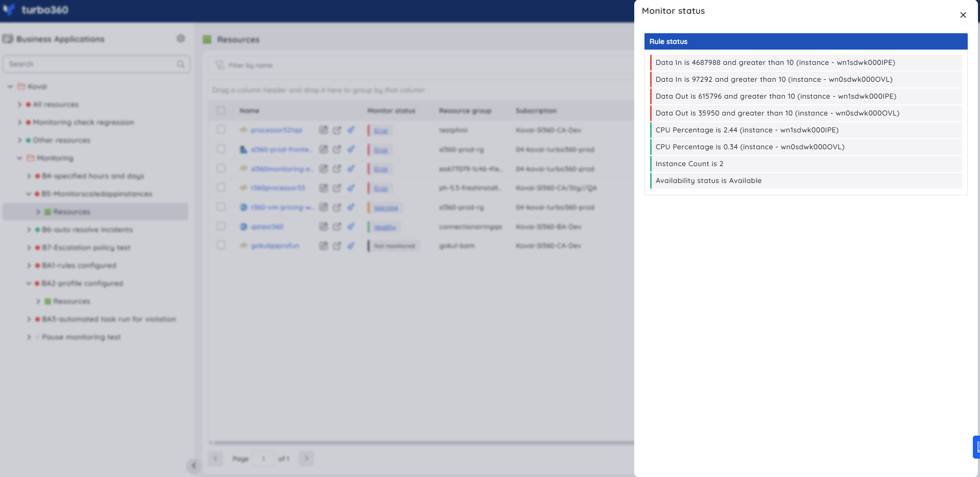Viewport: 980px width, 477px height.
Task: Click Healthy status of qatest360 row
Action: pyautogui.click(x=385, y=227)
